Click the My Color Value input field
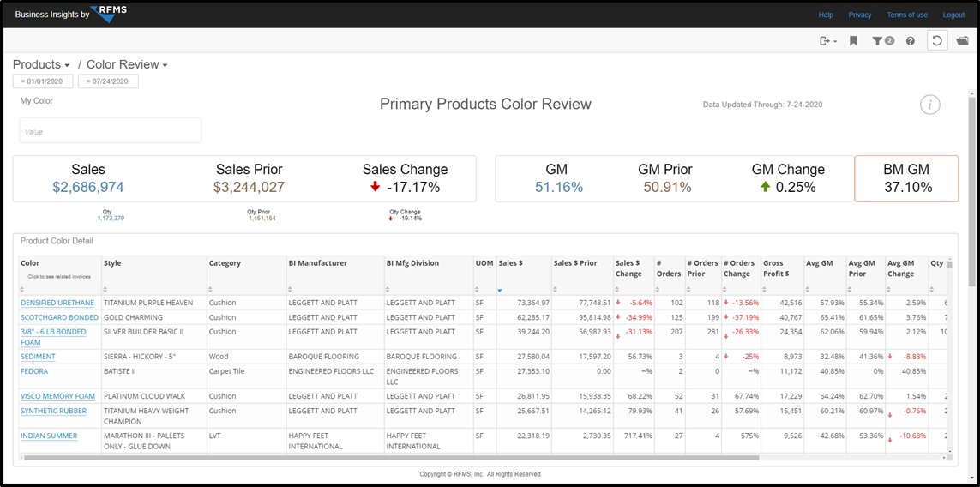 click(110, 130)
